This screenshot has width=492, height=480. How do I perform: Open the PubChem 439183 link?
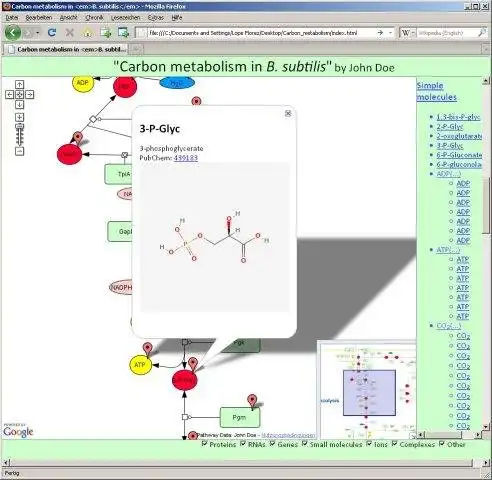pyautogui.click(x=186, y=158)
